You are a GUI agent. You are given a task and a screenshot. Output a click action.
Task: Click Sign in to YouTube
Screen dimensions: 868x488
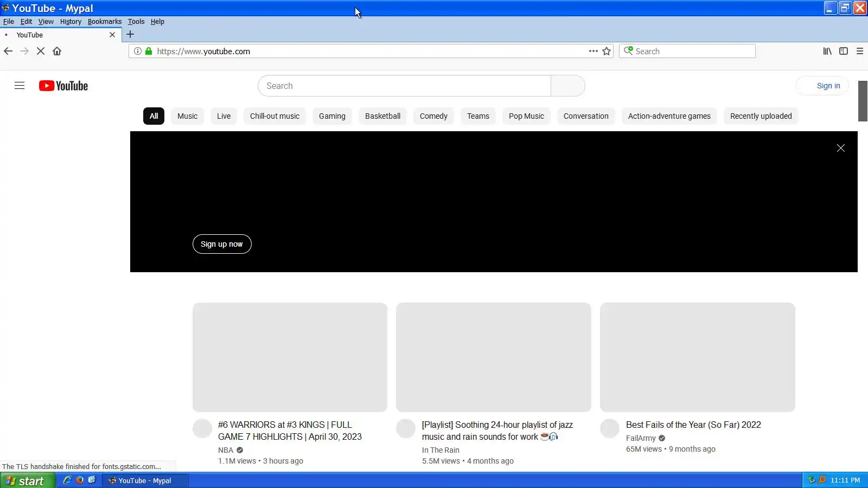click(x=822, y=86)
